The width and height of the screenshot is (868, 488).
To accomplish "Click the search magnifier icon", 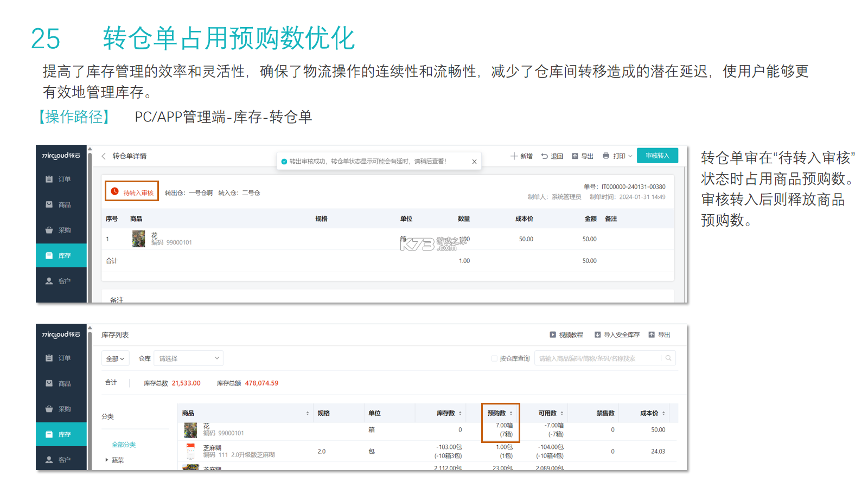I will (x=668, y=358).
